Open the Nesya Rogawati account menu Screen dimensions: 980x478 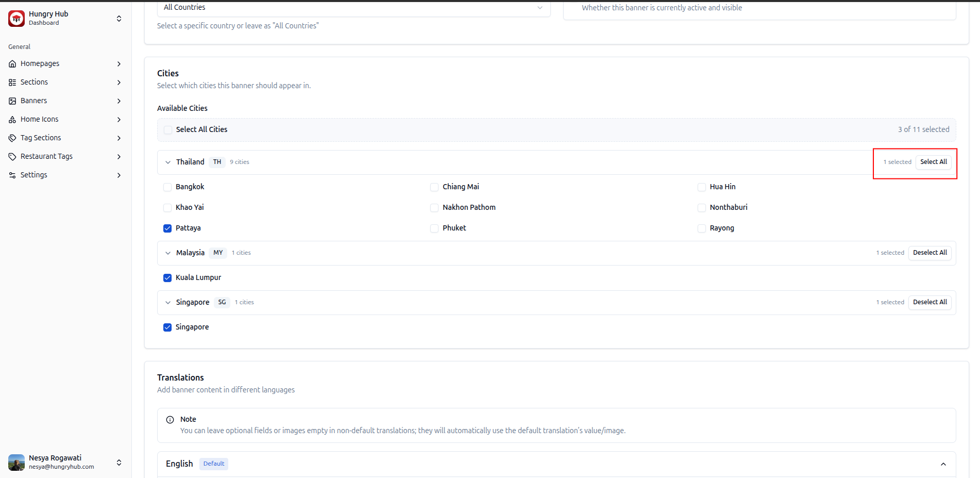coord(65,463)
